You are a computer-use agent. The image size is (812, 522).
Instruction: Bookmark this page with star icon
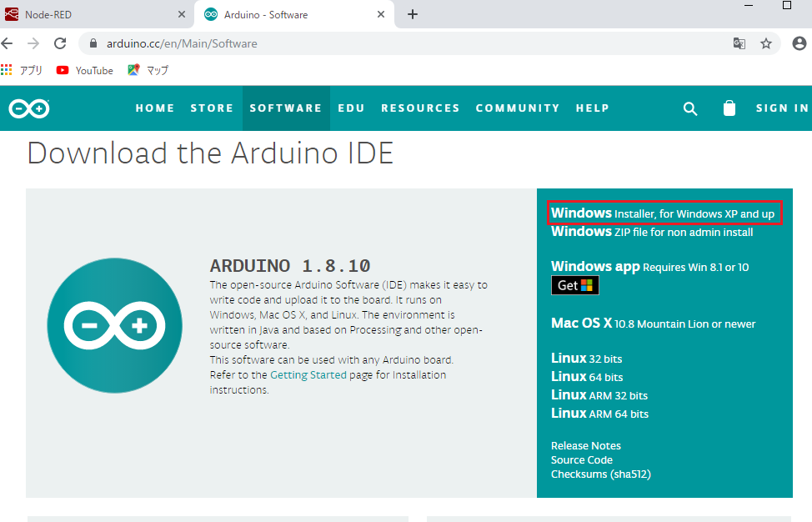[765, 43]
